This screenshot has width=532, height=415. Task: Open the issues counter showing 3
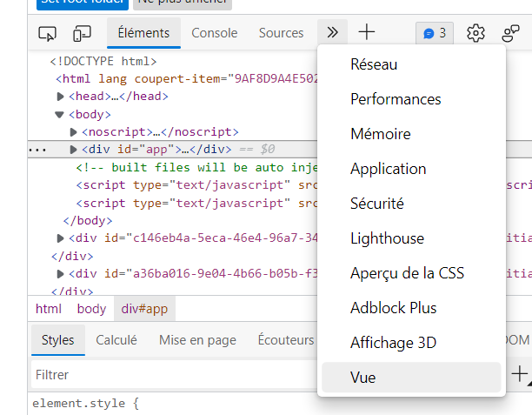[435, 33]
